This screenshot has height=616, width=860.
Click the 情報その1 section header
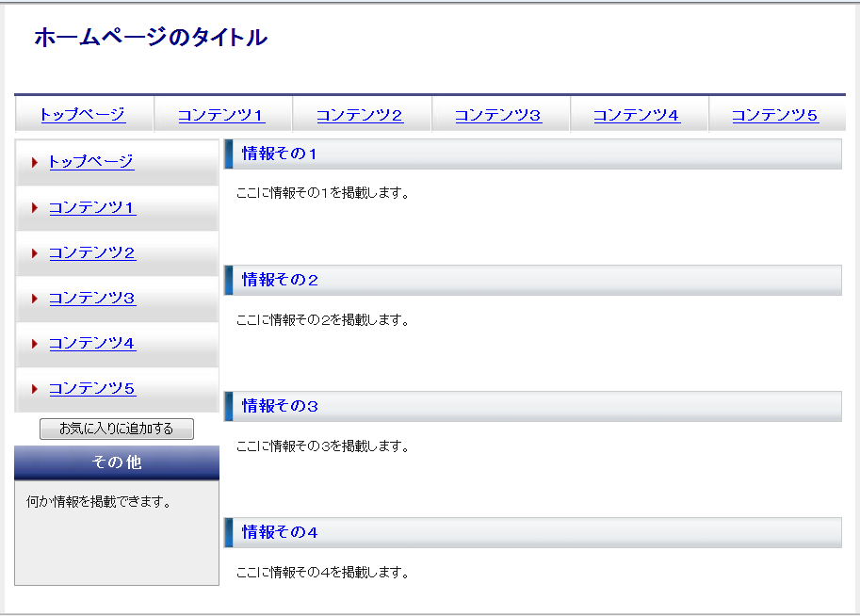(x=280, y=154)
